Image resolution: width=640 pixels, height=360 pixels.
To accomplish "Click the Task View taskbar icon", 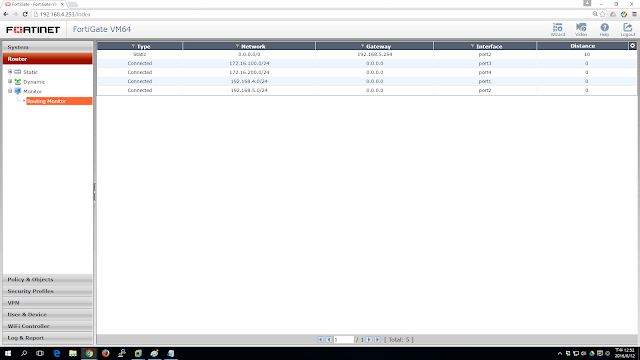I will [40, 353].
